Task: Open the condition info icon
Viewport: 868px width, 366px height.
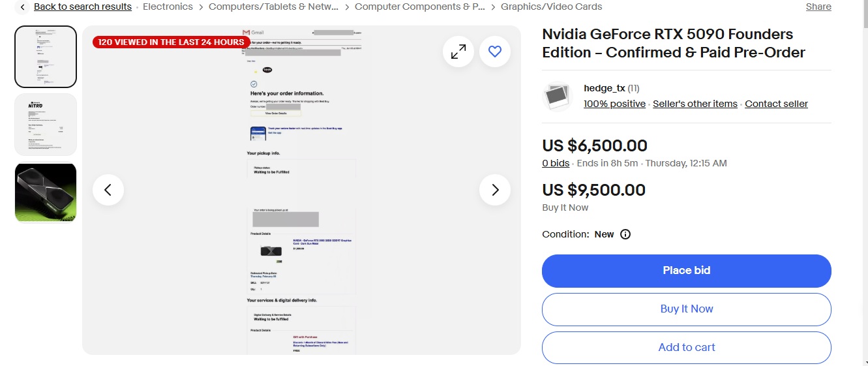Action: (x=625, y=234)
